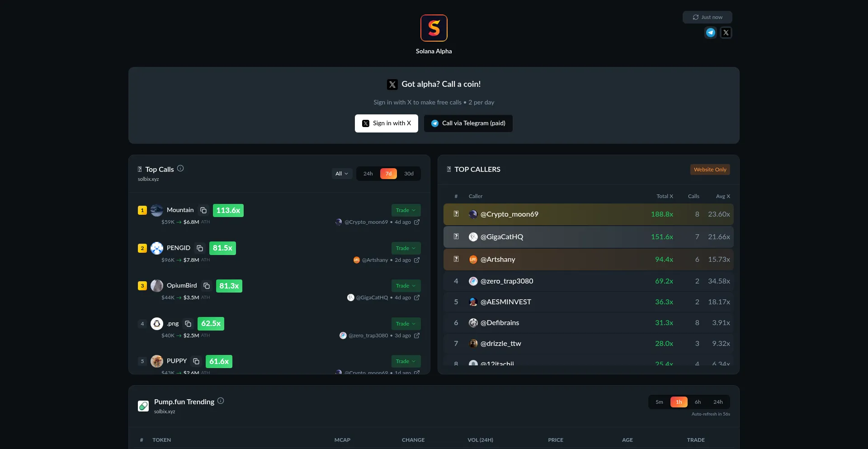Image resolution: width=868 pixels, height=449 pixels.
Task: Select @GigaCatHQ in Top Callers
Action: (x=589, y=237)
